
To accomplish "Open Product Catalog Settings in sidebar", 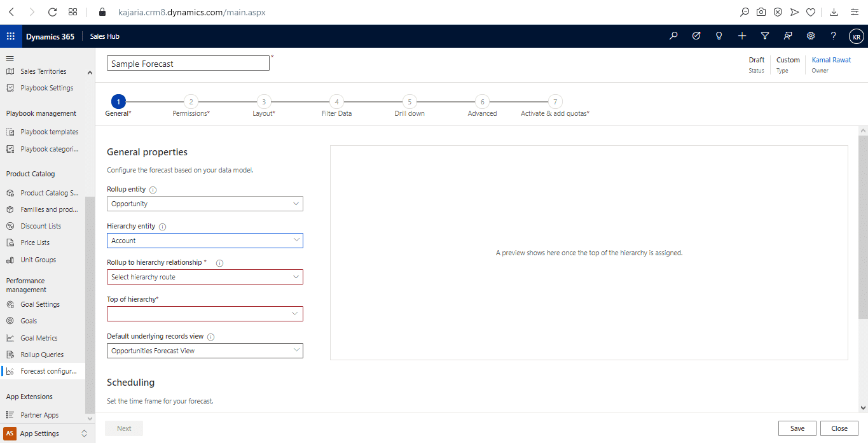I will pyautogui.click(x=49, y=193).
